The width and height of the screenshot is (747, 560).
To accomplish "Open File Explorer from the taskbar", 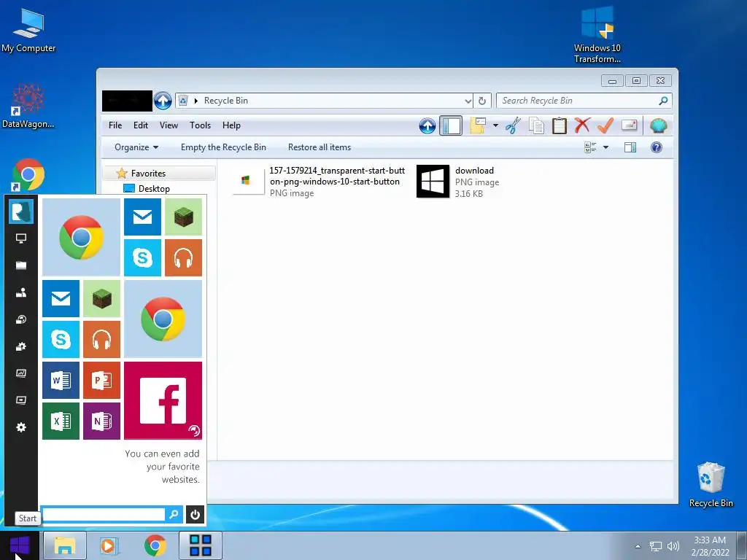I will (65, 545).
